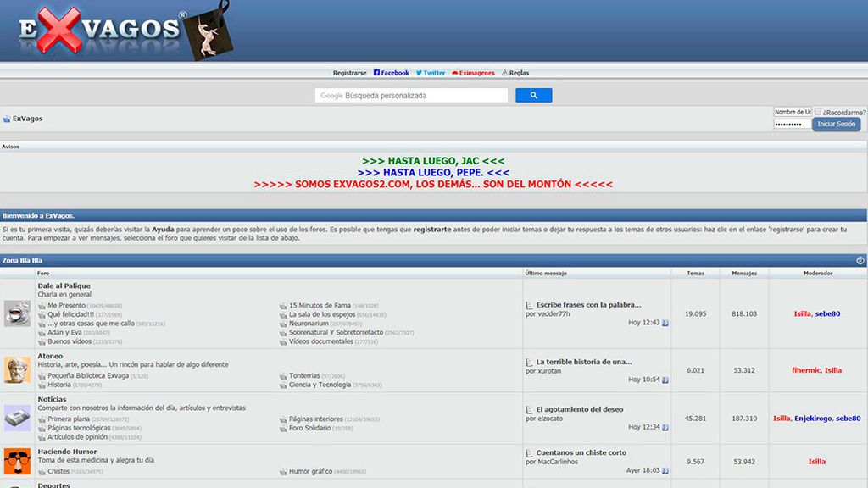
Task: Open the Me Presento subforum
Action: pyautogui.click(x=66, y=305)
